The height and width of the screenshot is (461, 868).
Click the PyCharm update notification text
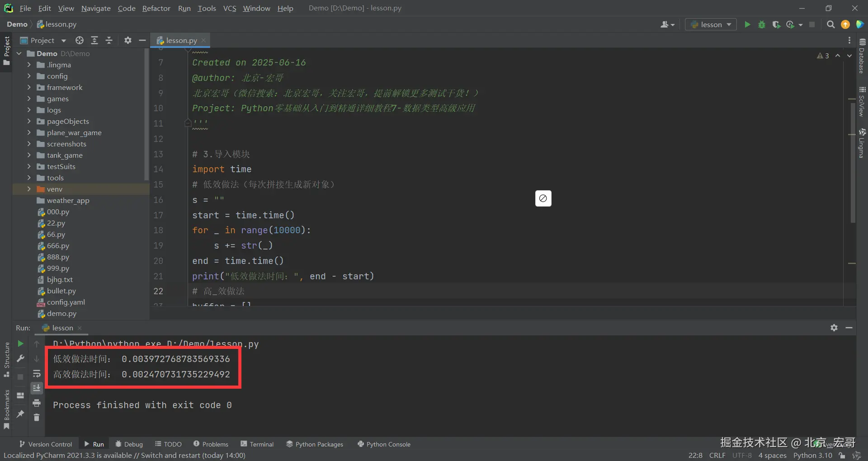[x=124, y=456]
